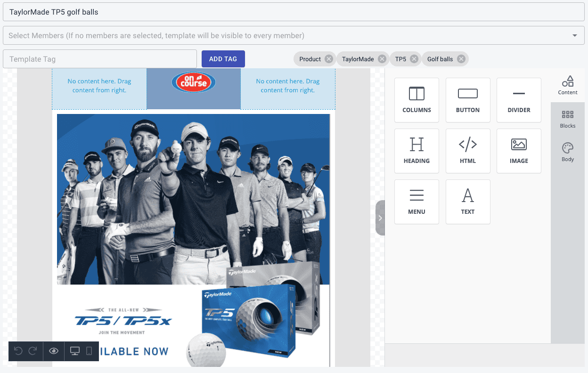Click the right empty content column
Viewport: 588px width, 373px height.
(288, 89)
